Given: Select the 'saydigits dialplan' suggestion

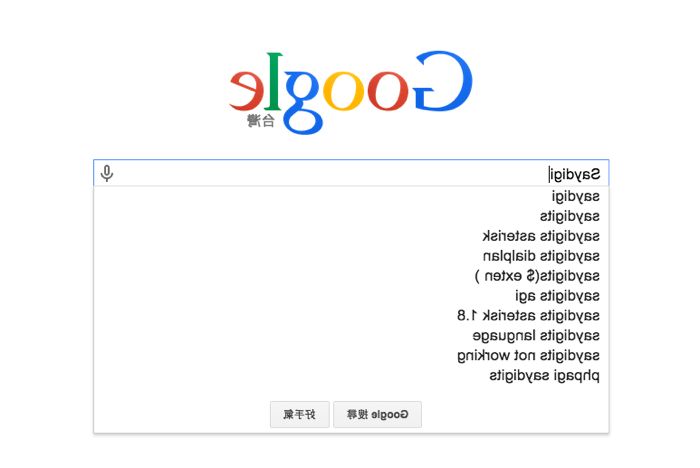Looking at the screenshot, I should (543, 256).
